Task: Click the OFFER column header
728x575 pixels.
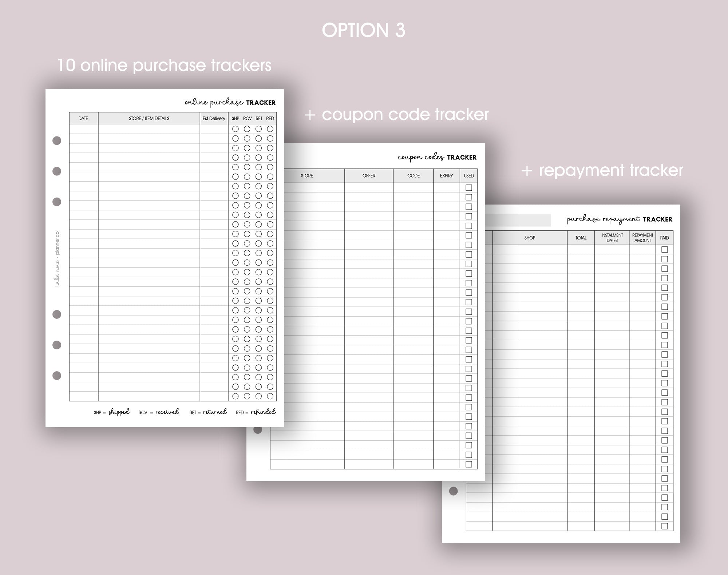Action: pyautogui.click(x=369, y=176)
